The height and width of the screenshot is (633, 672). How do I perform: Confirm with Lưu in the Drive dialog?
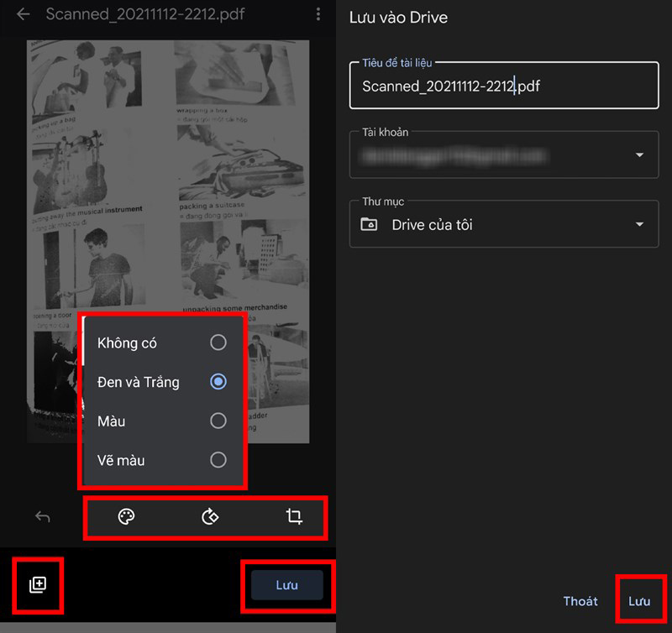click(x=640, y=601)
